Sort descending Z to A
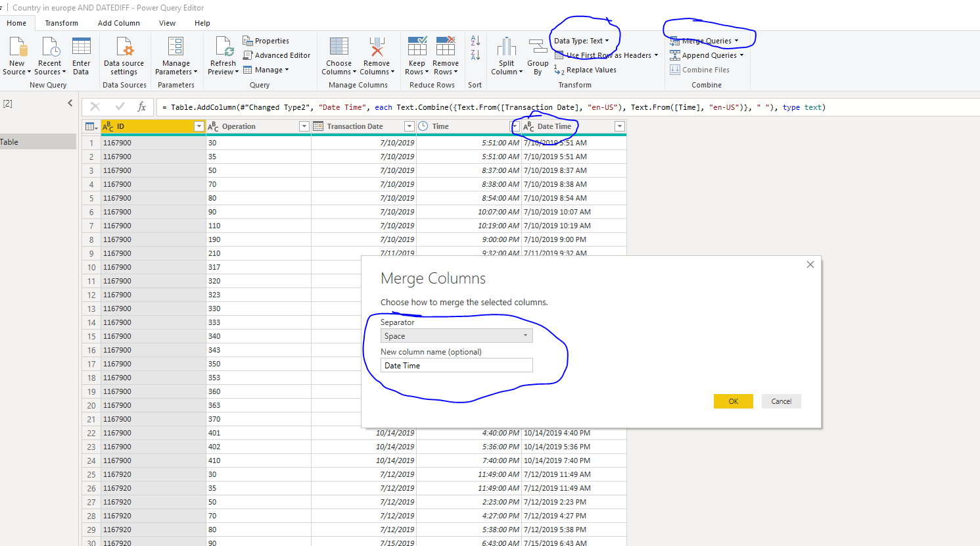The height and width of the screenshot is (546, 980). (475, 55)
